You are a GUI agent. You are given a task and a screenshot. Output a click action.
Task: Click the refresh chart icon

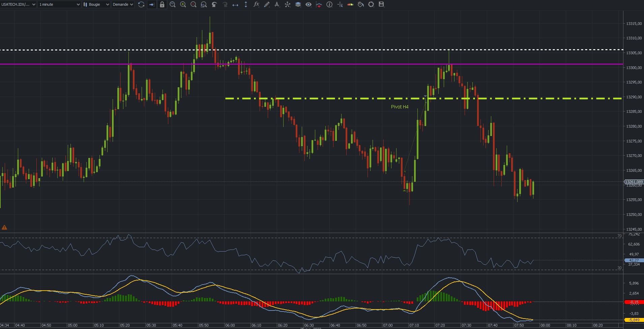click(141, 4)
